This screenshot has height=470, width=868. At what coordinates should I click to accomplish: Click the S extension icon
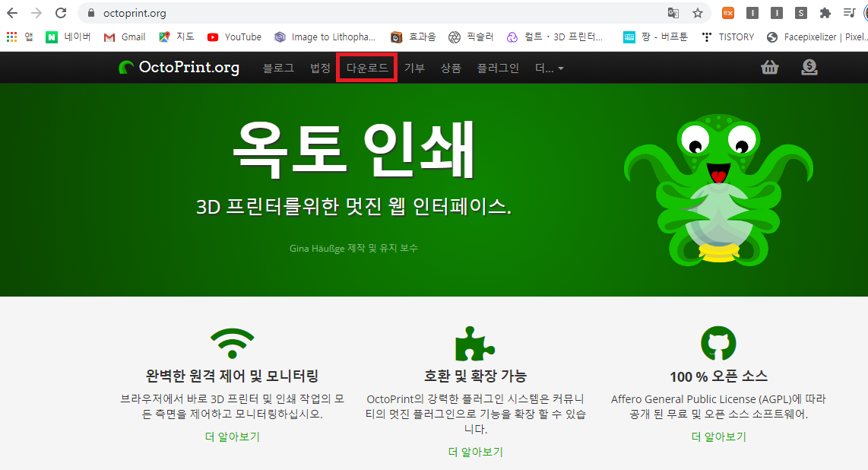pos(800,13)
